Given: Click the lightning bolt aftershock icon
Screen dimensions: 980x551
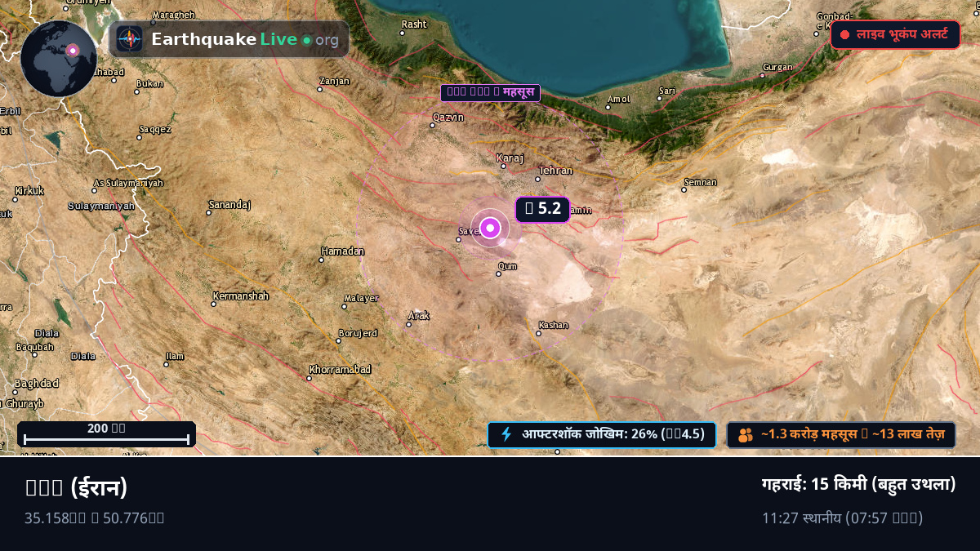Looking at the screenshot, I should pos(506,434).
